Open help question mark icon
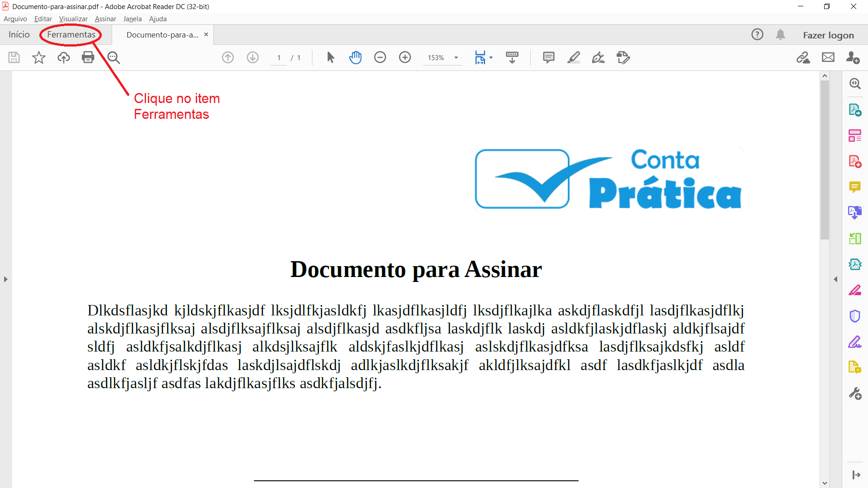Screen dimensions: 868x488 click(757, 34)
